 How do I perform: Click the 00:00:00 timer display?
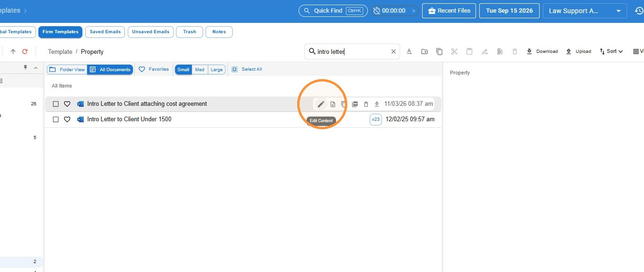pyautogui.click(x=394, y=11)
